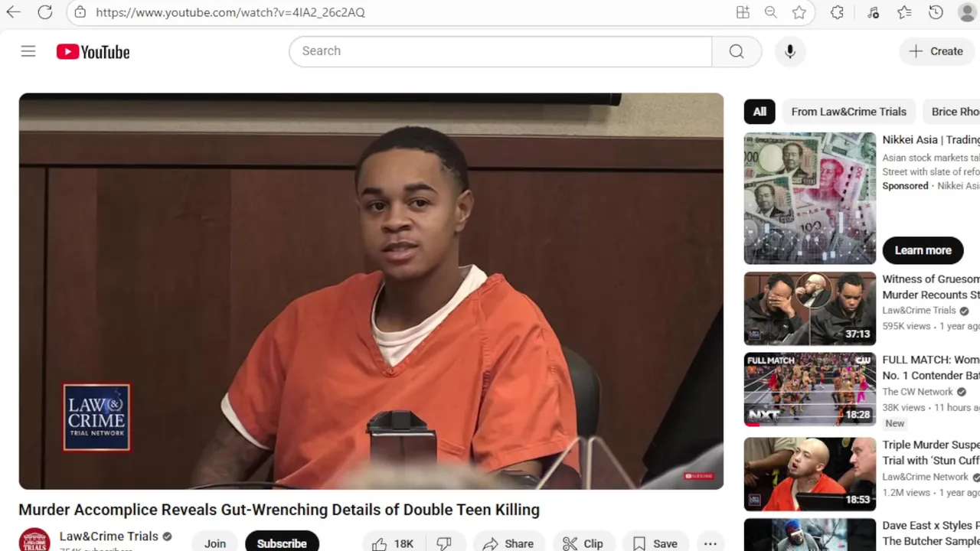Viewport: 980px width, 551px height.
Task: Share this video
Action: [508, 543]
